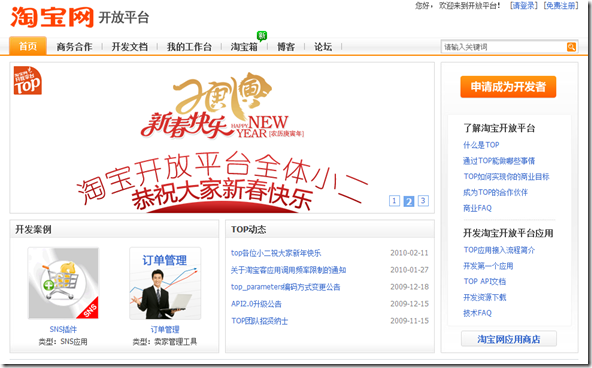Switch banner to slide 1
592x368 pixels.
(x=394, y=201)
